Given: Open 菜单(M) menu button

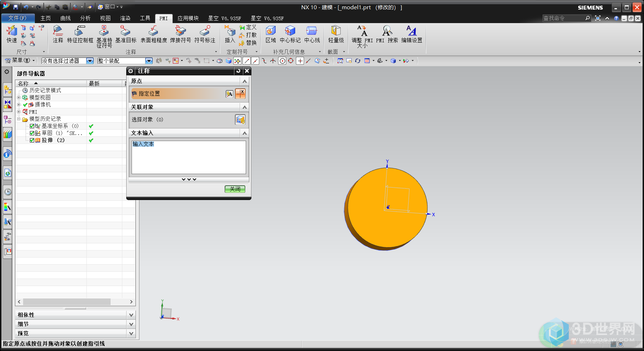Looking at the screenshot, I should pyautogui.click(x=20, y=61).
